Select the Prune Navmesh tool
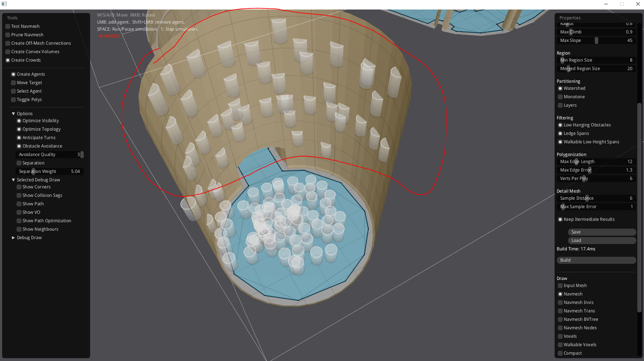Screen dimensions: 644x361 click(8, 35)
